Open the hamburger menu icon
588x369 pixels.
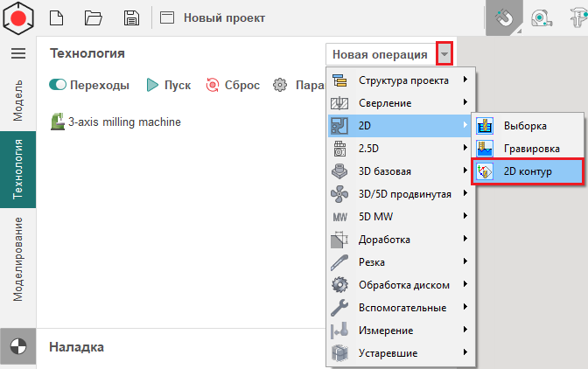pos(17,53)
